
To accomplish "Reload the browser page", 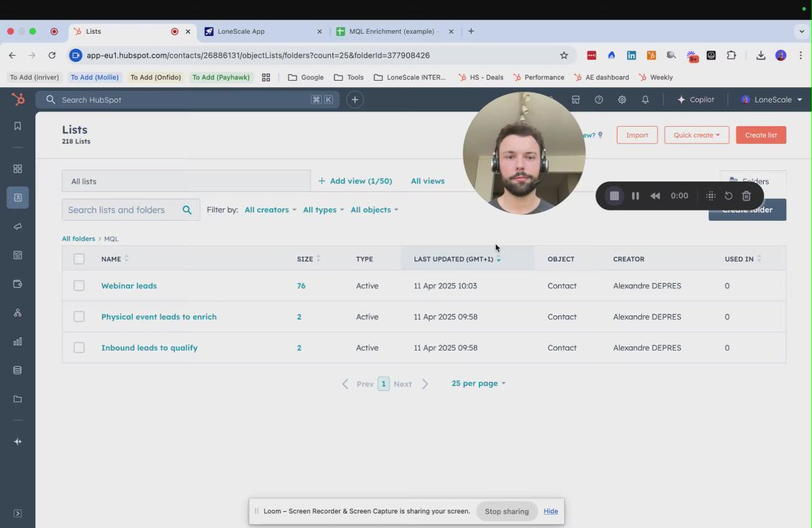I will [x=52, y=56].
